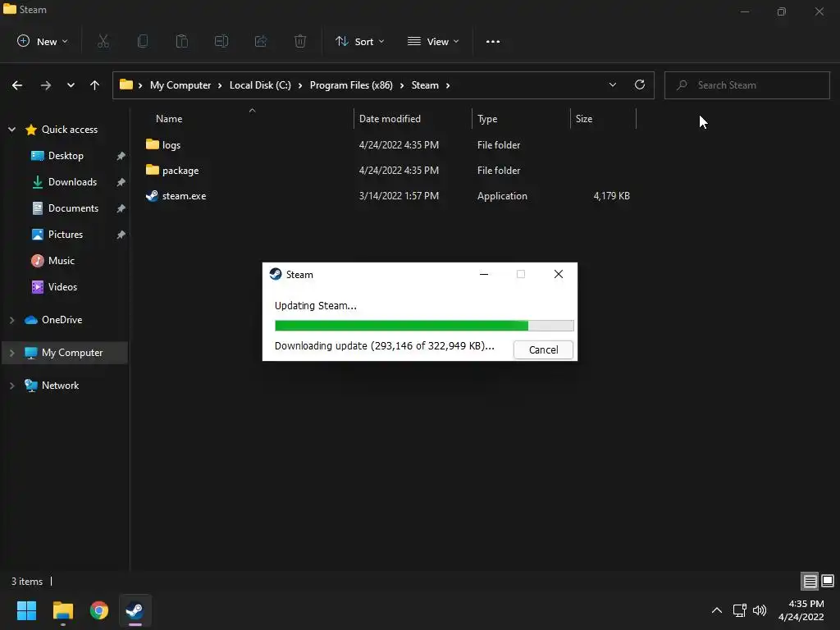
Task: Open recent locations dropdown arrow
Action: coord(71,85)
